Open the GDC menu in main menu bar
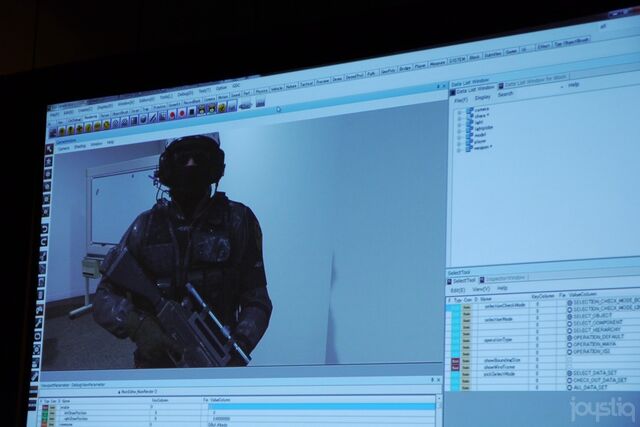 pos(236,86)
